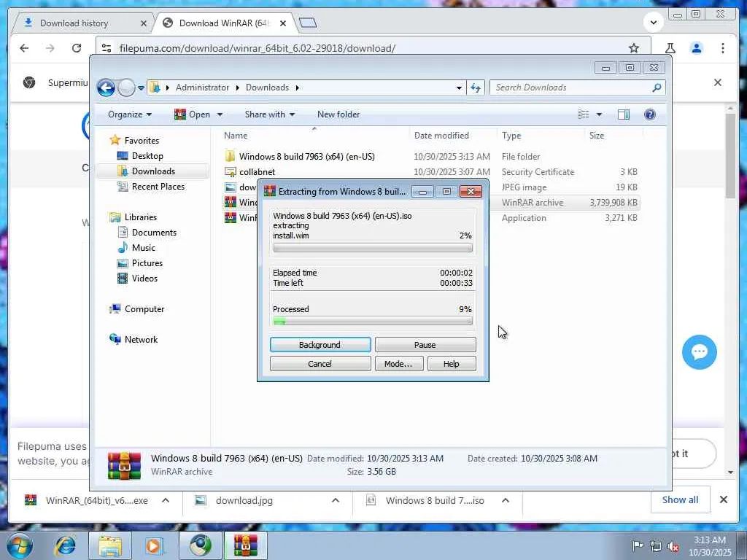Change the view with the views icon
Image resolution: width=747 pixels, height=560 pixels.
point(584,114)
